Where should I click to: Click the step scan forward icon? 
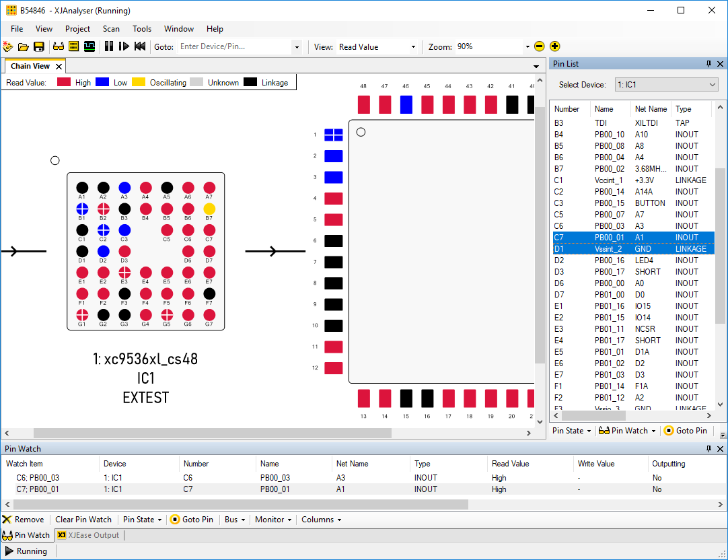coord(124,46)
